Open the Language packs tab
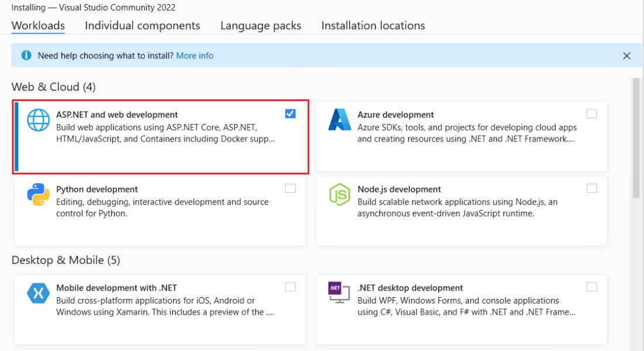Viewport: 644px width, 351px height. pyautogui.click(x=261, y=26)
